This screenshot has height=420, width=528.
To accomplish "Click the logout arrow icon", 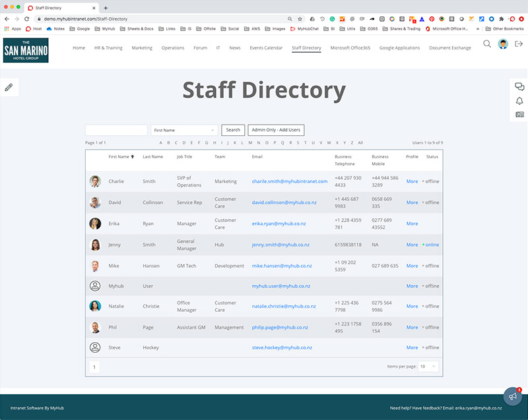I will click(x=519, y=44).
